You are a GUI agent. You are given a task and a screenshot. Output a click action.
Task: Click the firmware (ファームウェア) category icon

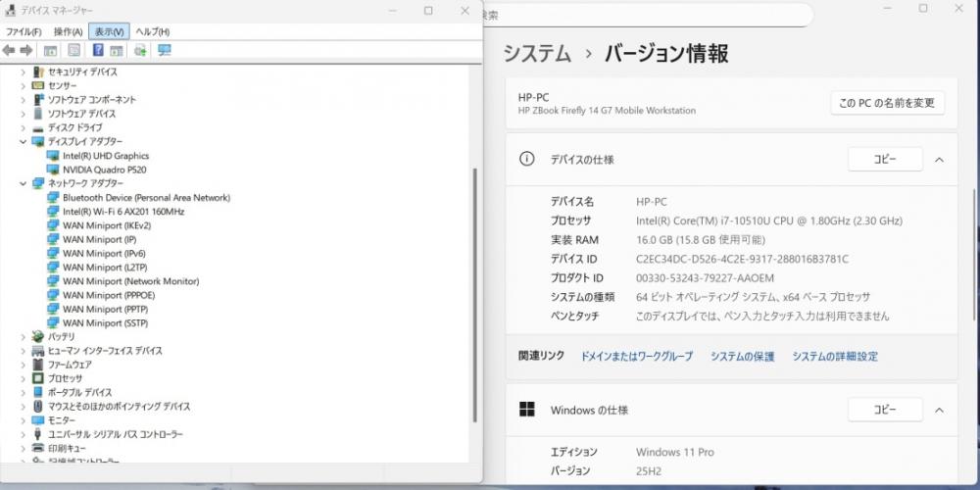click(38, 365)
